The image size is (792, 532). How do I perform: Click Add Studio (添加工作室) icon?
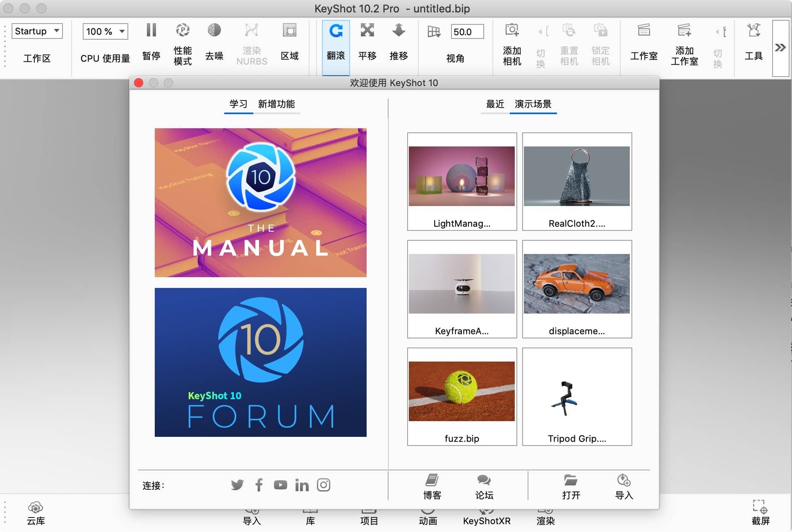(684, 30)
